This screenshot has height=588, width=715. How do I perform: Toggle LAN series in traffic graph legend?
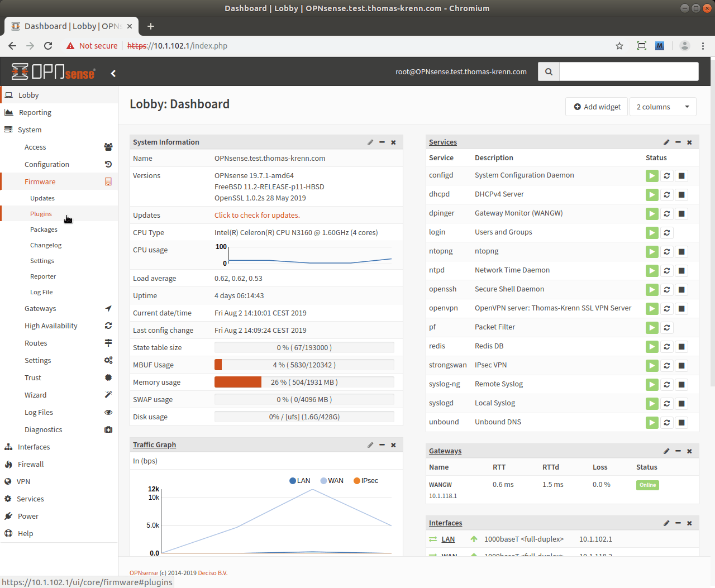(x=299, y=481)
